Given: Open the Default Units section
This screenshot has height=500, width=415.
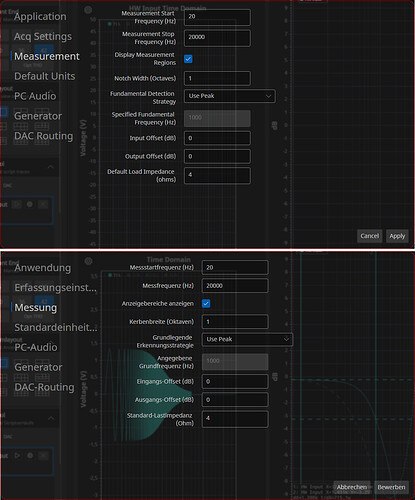Looking at the screenshot, I should pos(45,76).
